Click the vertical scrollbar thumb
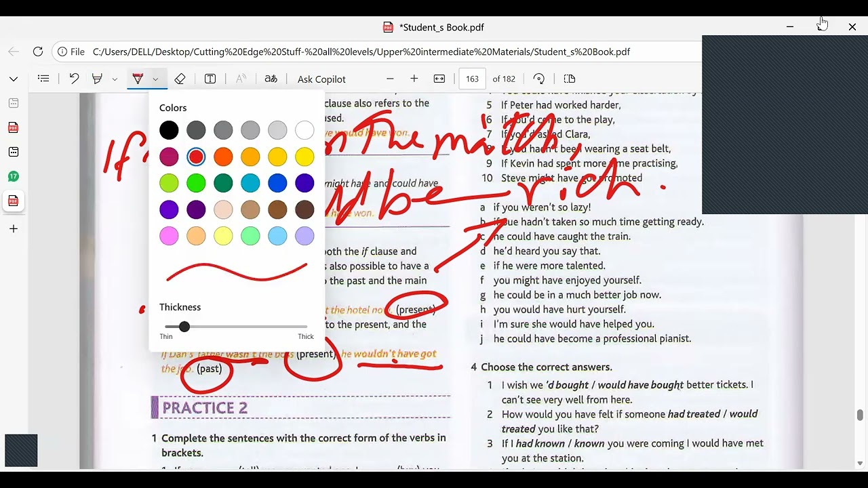868x488 pixels. tap(860, 415)
